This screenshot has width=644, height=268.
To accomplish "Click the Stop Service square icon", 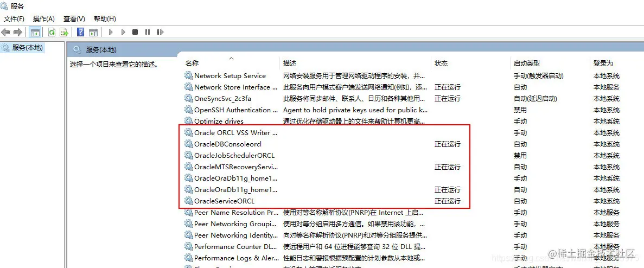I will point(135,32).
